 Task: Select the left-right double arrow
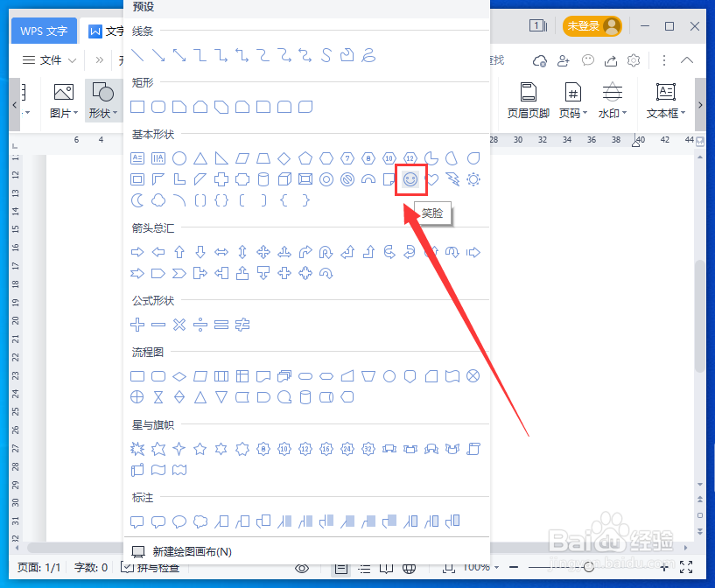click(x=221, y=252)
